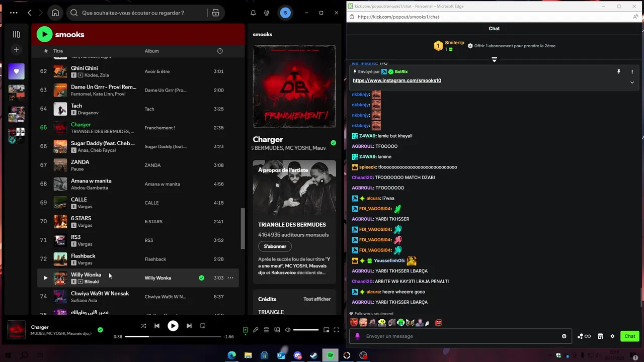Open File Explorer on the taskbar
The height and width of the screenshot is (362, 644).
248,355
